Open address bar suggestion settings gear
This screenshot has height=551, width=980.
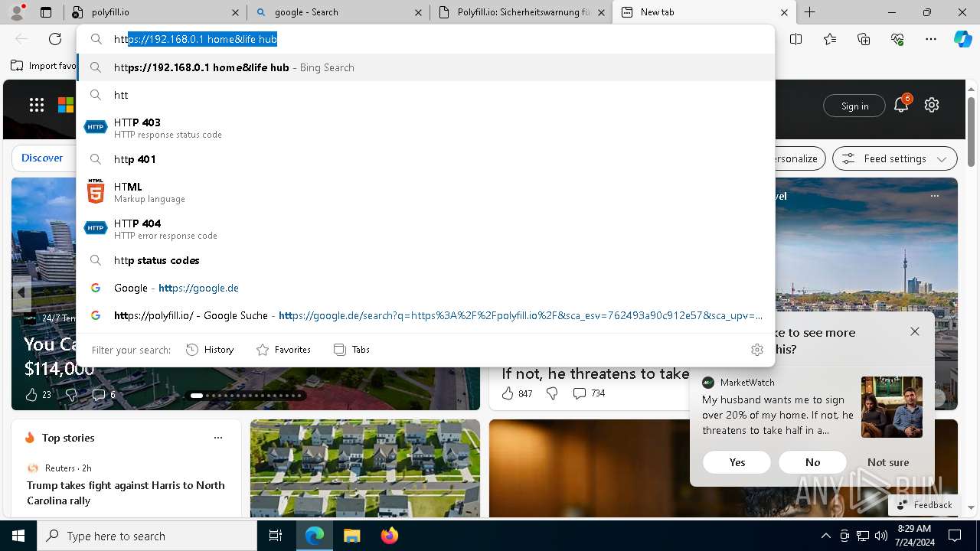point(757,350)
